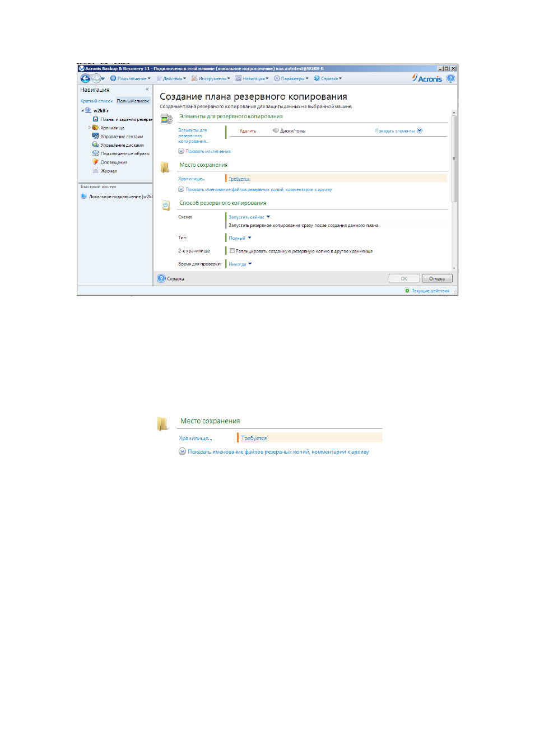The height and width of the screenshot is (756, 535).
Task: Click the Планы и задания icon
Action: pos(96,119)
